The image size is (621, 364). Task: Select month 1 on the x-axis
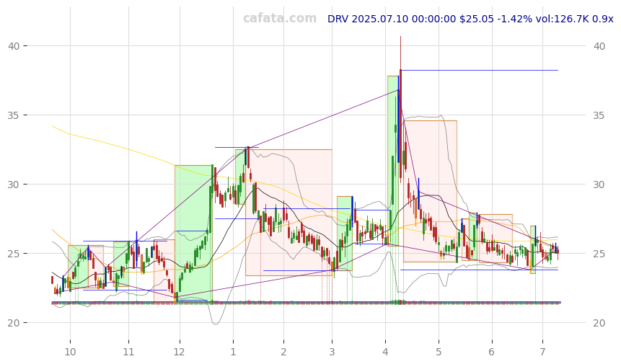[x=233, y=352]
